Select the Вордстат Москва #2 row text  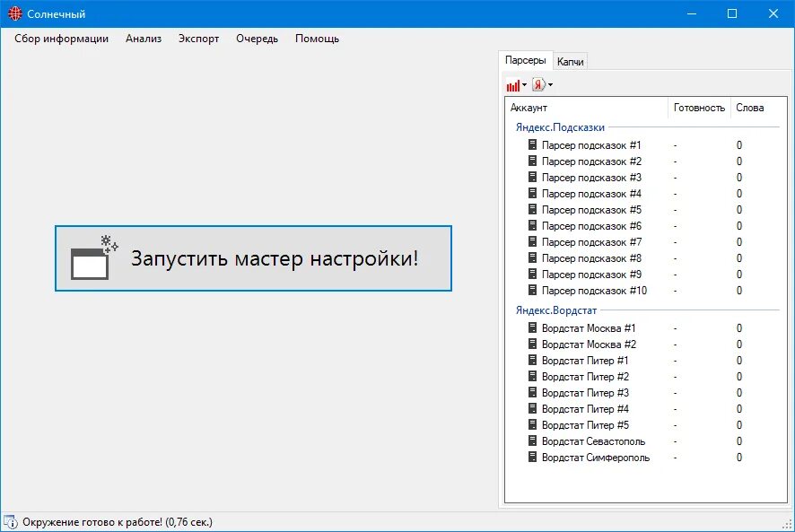click(589, 344)
